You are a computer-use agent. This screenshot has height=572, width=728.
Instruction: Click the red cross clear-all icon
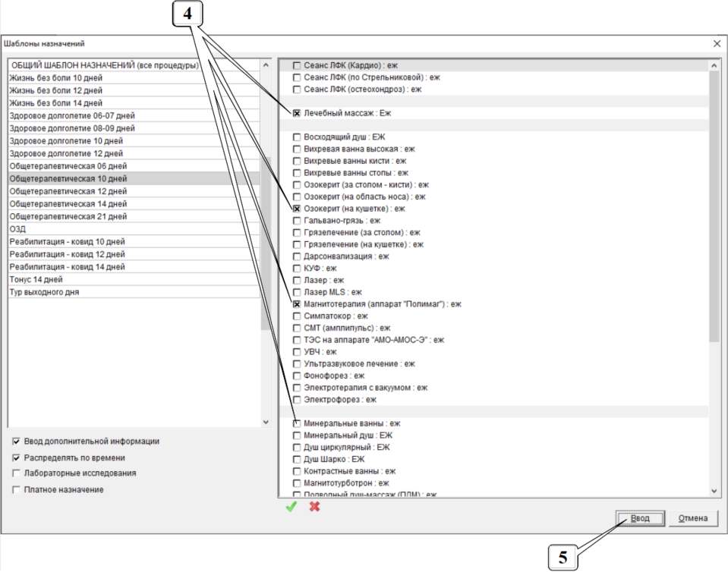pyautogui.click(x=314, y=507)
